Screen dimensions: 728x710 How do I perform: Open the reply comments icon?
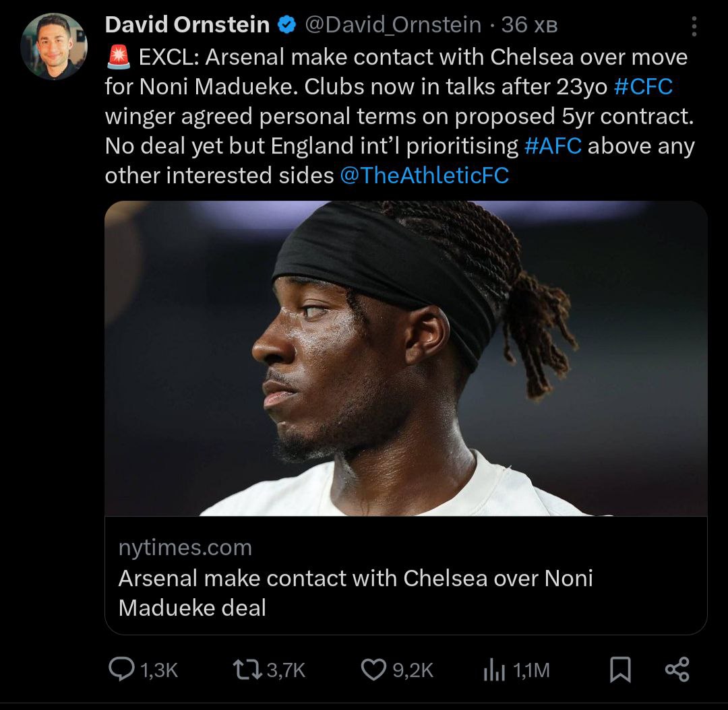121,670
